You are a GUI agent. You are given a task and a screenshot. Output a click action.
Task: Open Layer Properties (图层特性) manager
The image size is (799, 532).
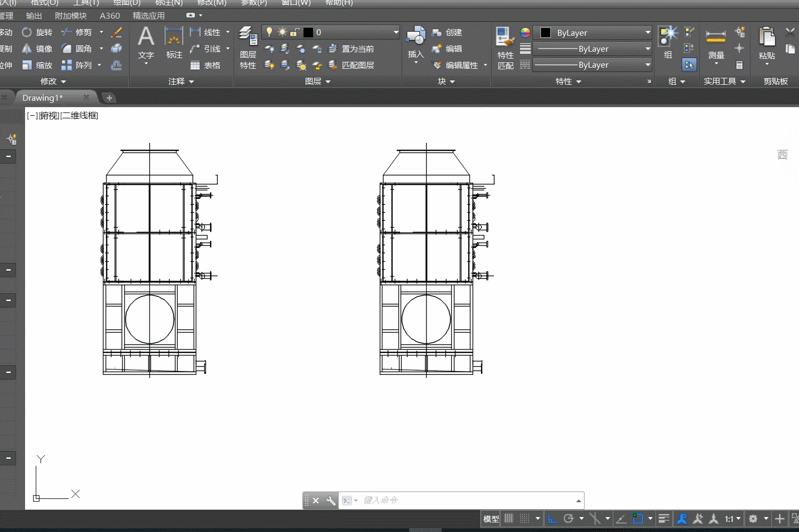248,48
